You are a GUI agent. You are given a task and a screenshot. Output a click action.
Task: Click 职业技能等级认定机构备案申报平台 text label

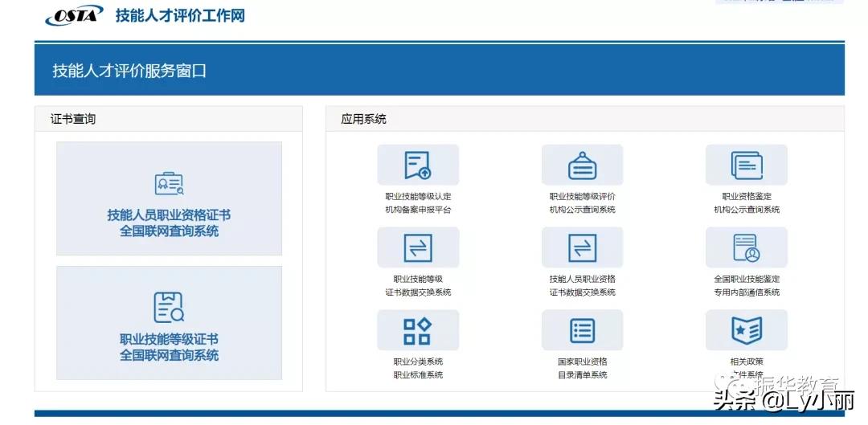418,203
